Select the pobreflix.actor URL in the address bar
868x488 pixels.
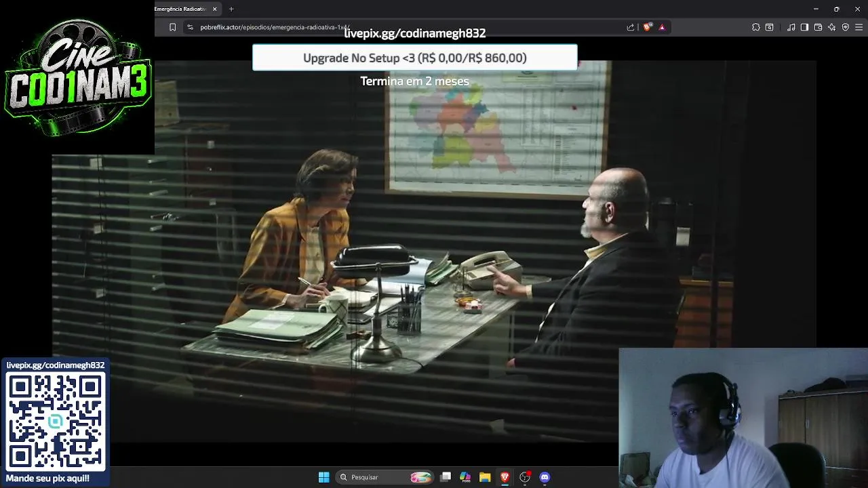275,27
